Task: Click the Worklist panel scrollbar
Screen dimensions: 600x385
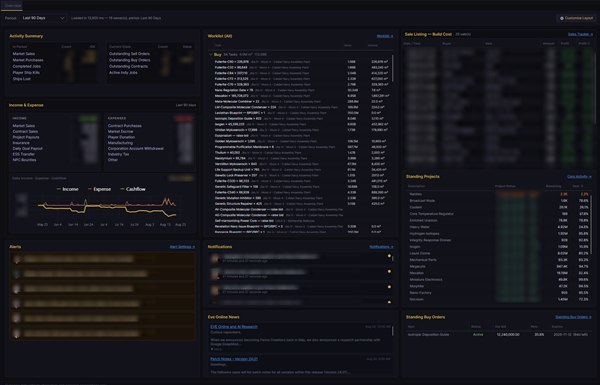Action: (393, 68)
